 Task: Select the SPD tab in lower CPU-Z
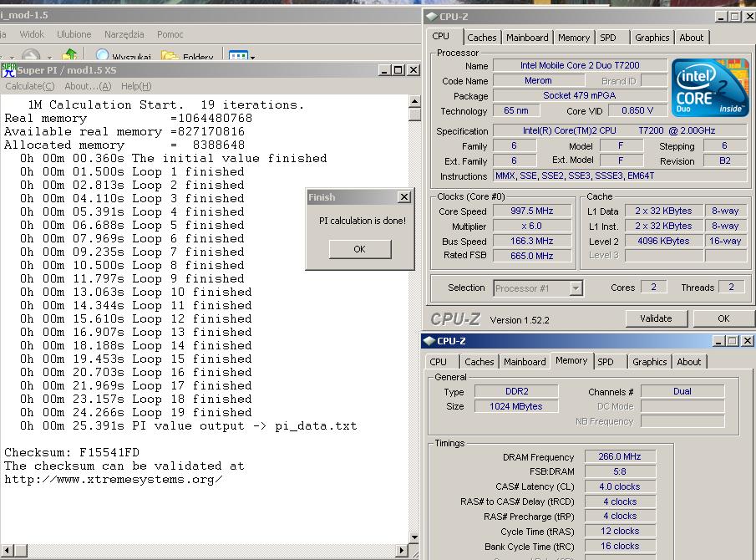pyautogui.click(x=606, y=362)
